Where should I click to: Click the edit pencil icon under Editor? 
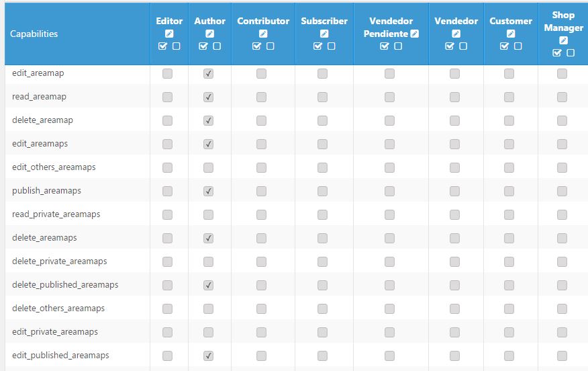tap(169, 34)
